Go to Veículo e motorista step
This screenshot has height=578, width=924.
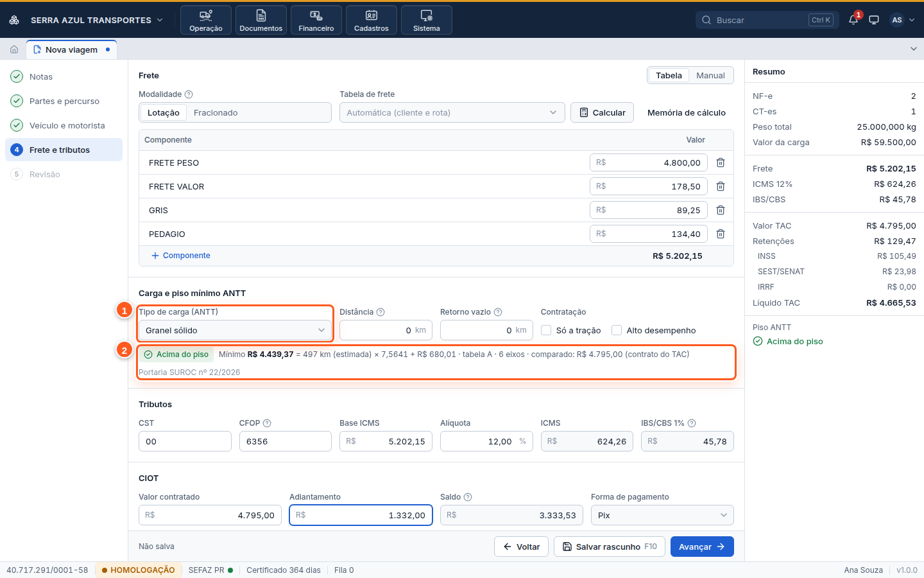(x=64, y=125)
